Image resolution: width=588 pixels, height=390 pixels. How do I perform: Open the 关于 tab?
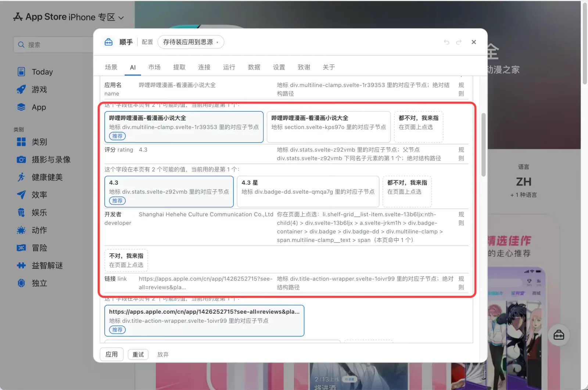tap(329, 67)
